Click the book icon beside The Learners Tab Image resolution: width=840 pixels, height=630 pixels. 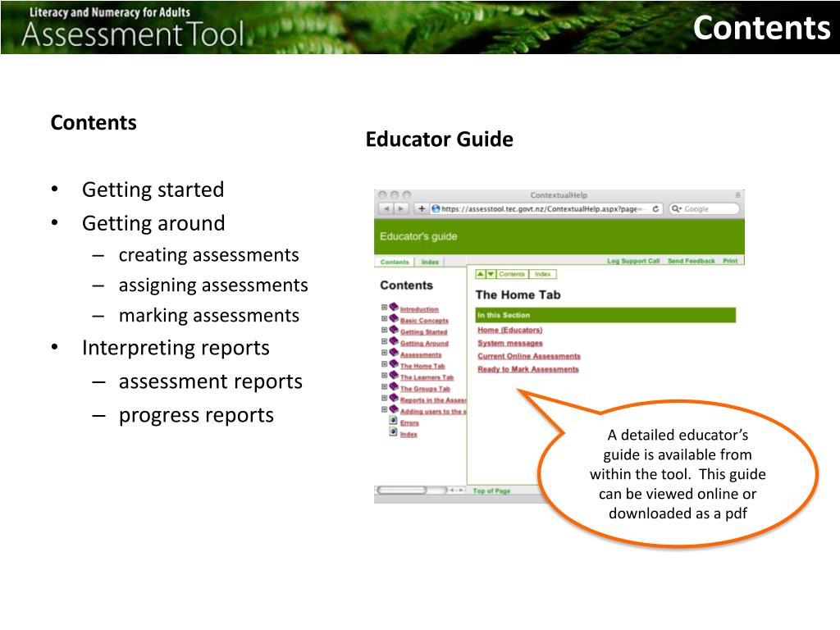pos(394,375)
